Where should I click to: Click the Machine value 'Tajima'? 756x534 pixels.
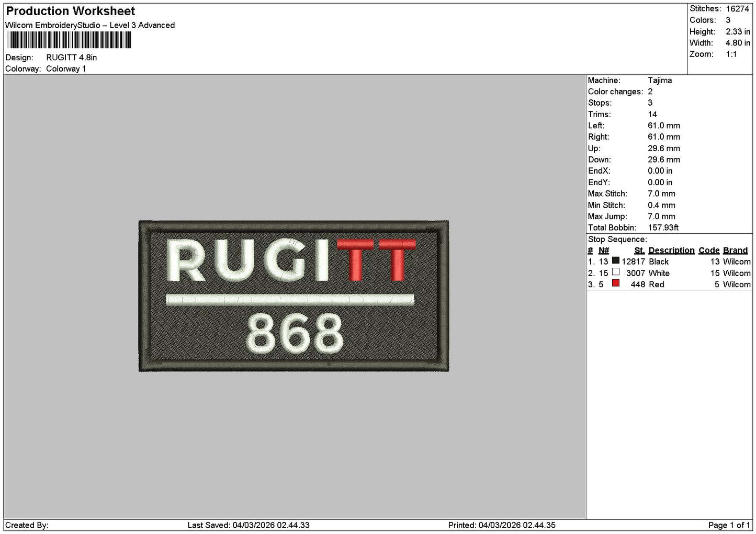660,81
